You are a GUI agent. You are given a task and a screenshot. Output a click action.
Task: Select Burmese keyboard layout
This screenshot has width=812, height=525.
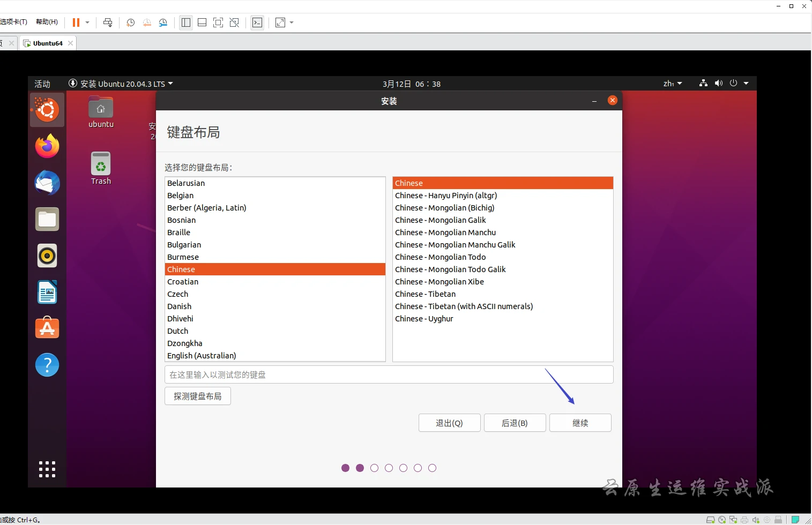coord(275,257)
